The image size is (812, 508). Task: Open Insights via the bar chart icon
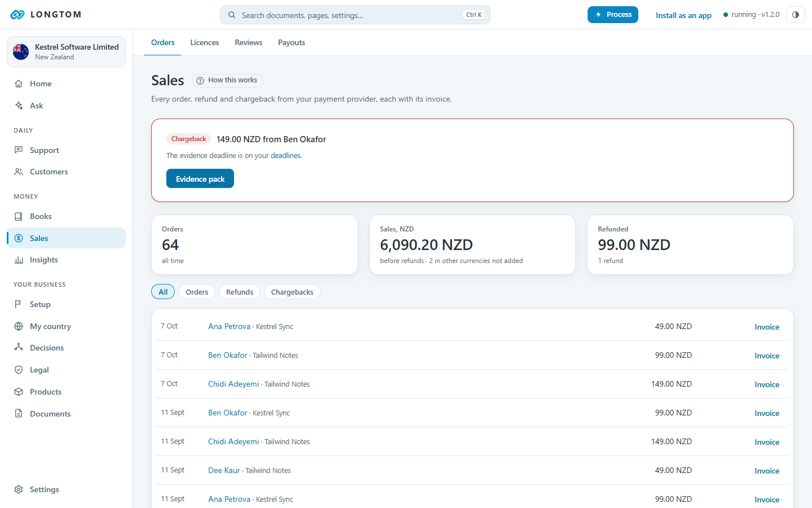[x=19, y=260]
